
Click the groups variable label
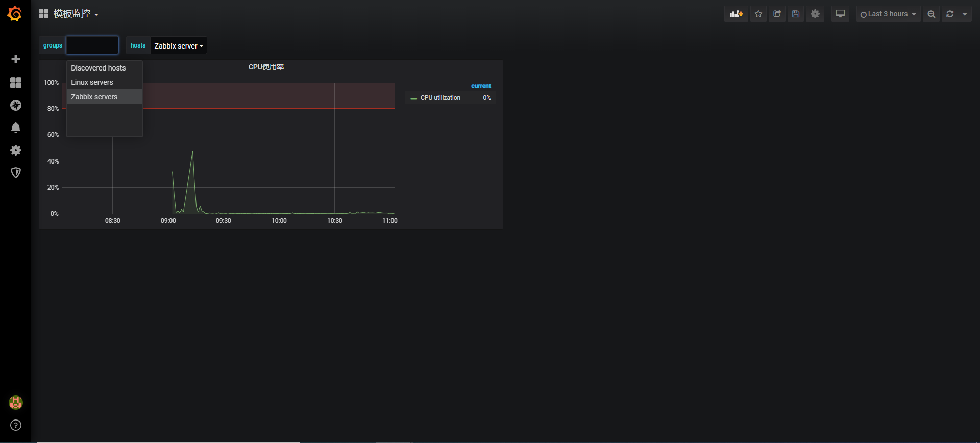(53, 45)
